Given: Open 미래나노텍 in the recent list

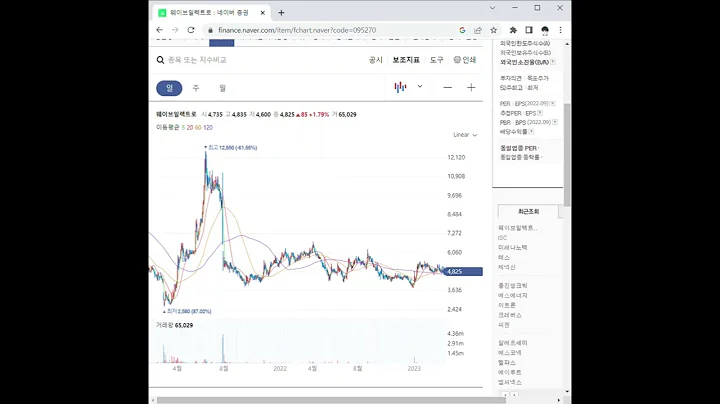Looking at the screenshot, I should click(512, 247).
